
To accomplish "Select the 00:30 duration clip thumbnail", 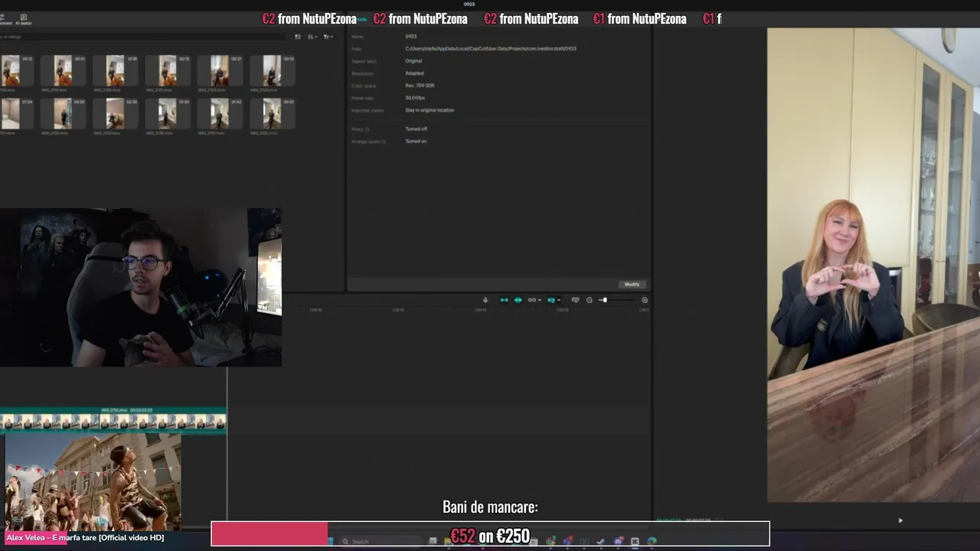I will [63, 113].
